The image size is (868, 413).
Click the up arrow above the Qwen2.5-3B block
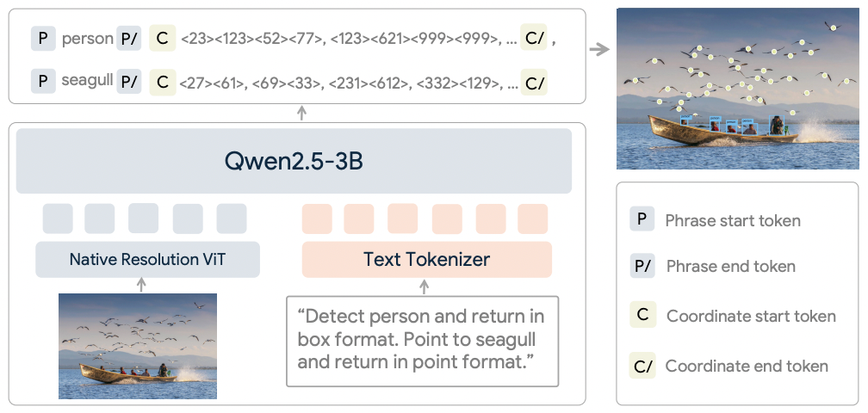click(301, 113)
